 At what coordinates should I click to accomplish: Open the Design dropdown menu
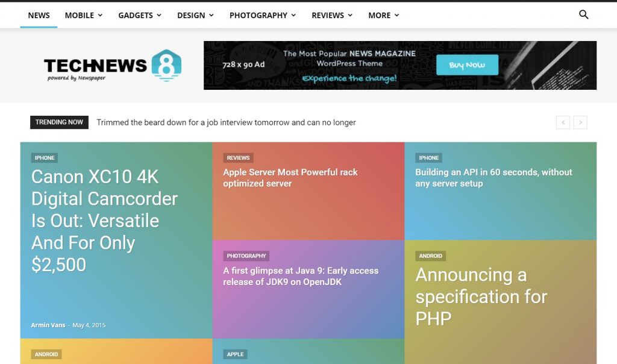coord(195,15)
